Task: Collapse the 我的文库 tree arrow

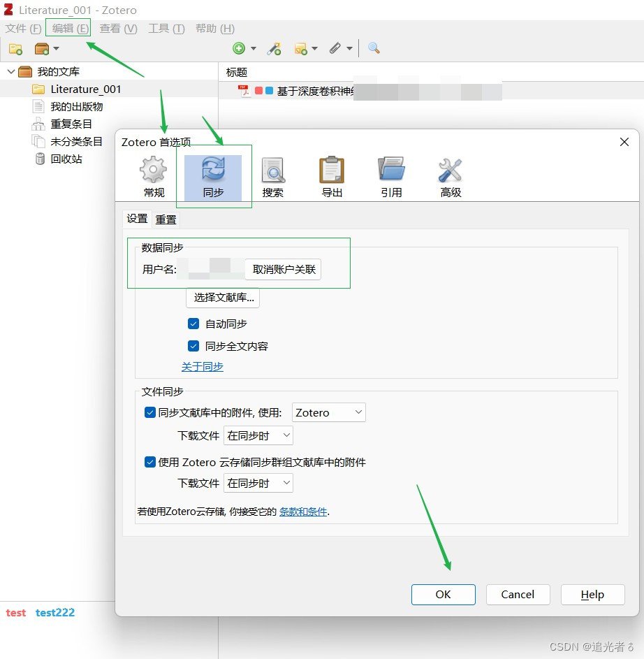Action: tap(11, 71)
